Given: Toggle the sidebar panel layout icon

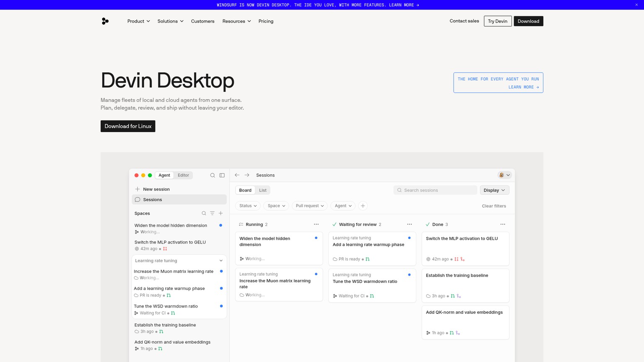Looking at the screenshot, I should 222,175.
